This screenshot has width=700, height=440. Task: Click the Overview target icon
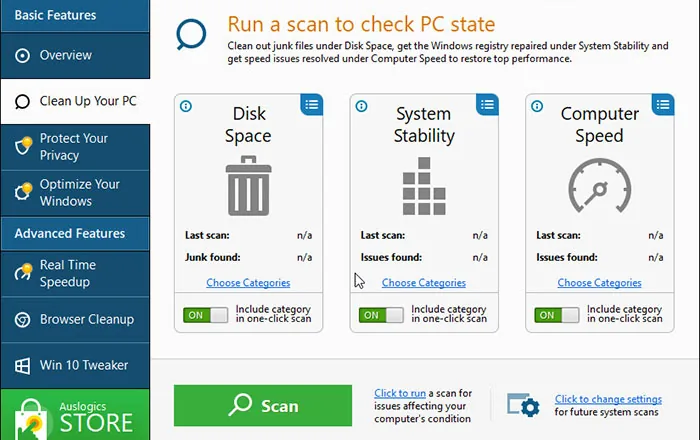pyautogui.click(x=22, y=56)
